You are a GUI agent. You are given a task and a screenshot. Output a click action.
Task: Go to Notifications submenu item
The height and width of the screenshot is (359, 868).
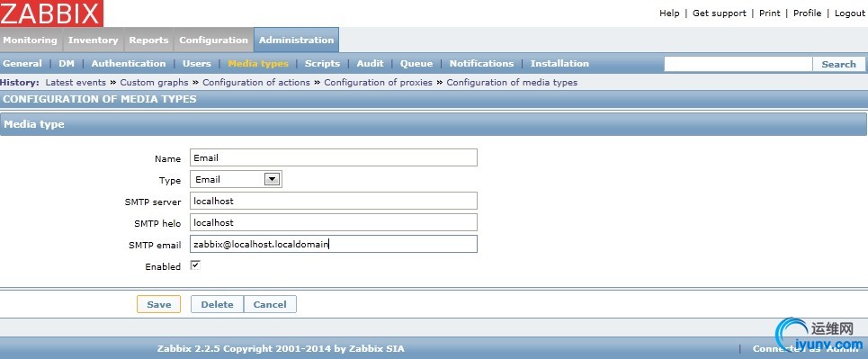[481, 64]
